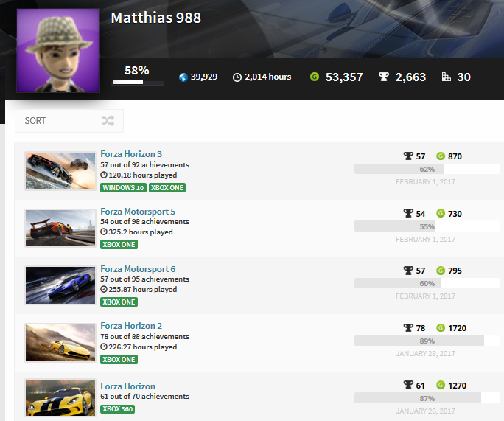Image resolution: width=504 pixels, height=421 pixels.
Task: Click the trophy icon beside 2,663
Action: 384,77
